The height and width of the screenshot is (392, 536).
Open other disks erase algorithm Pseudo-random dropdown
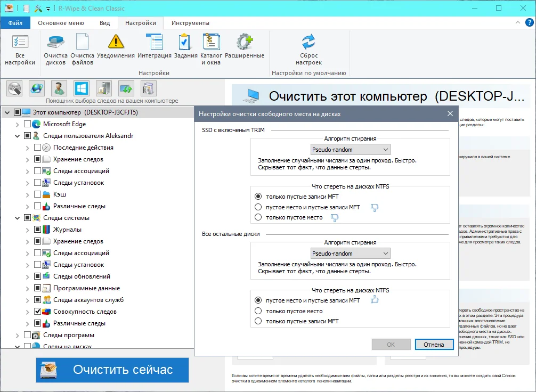point(351,254)
